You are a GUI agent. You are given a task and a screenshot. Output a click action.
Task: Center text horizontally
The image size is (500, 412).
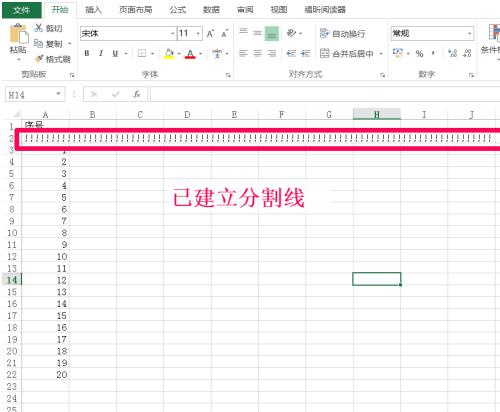(257, 53)
